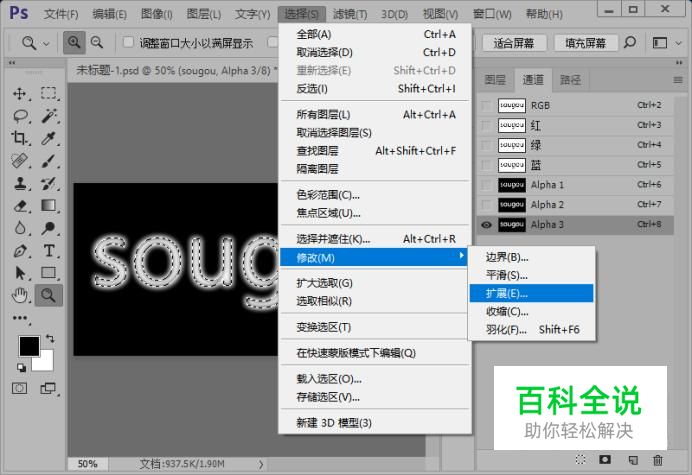Viewport: 692px width, 475px height.
Task: Select the Eraser tool
Action: [x=19, y=206]
